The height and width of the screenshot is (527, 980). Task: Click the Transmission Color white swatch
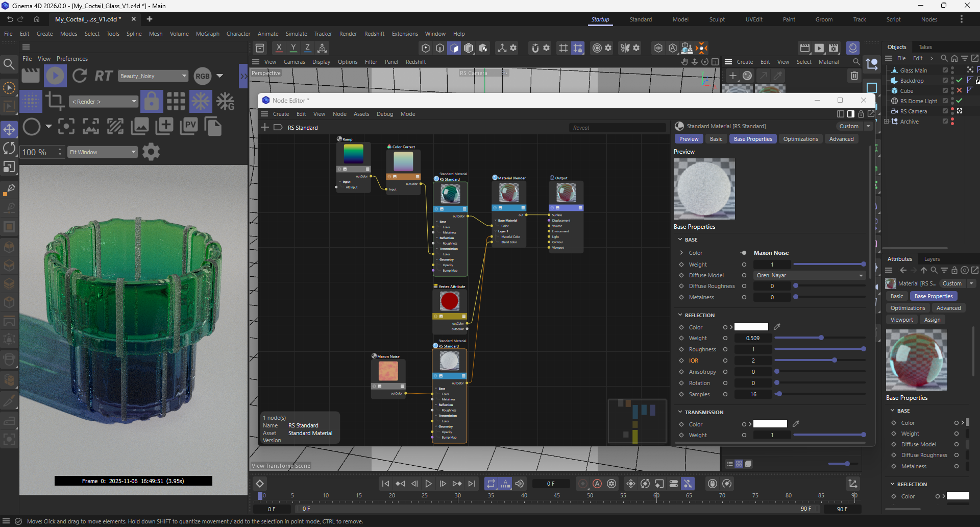click(x=770, y=424)
